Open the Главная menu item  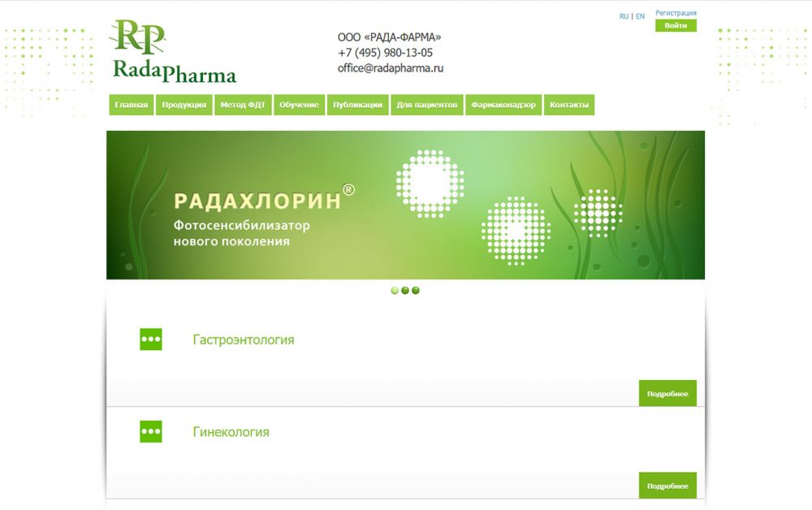(131, 105)
